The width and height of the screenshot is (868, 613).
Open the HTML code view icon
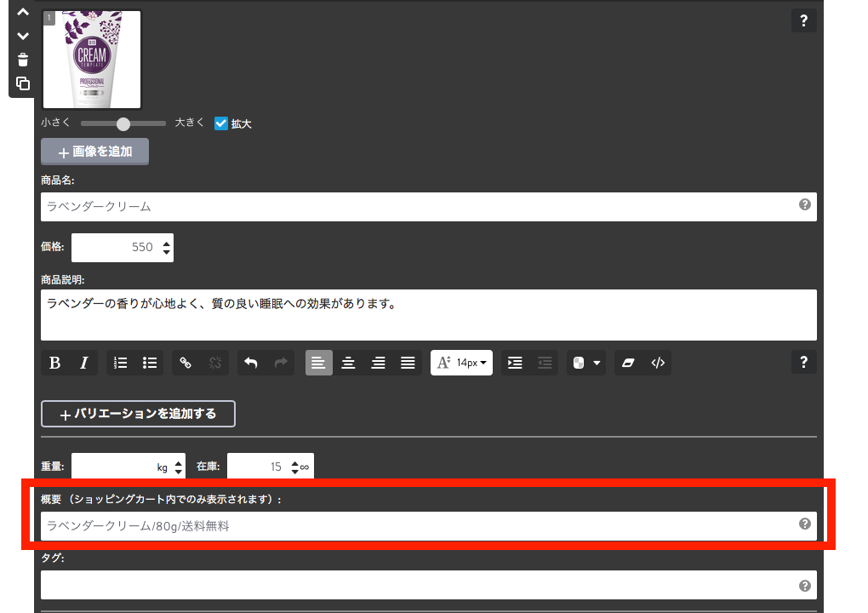click(x=658, y=363)
